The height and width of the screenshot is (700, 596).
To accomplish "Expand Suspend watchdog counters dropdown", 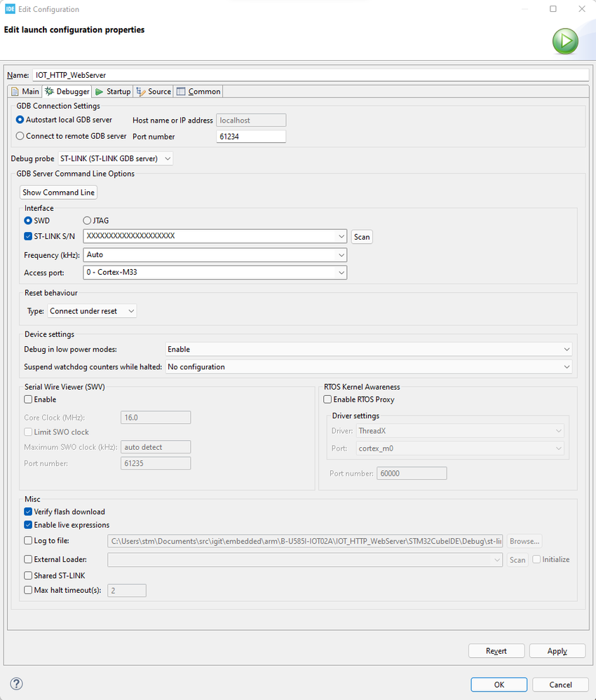I will point(369,366).
